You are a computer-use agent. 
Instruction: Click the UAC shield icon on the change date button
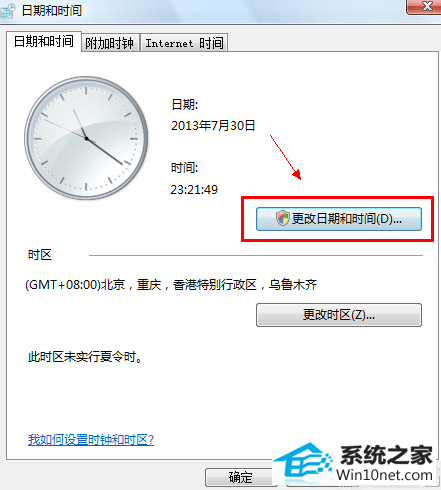(283, 218)
